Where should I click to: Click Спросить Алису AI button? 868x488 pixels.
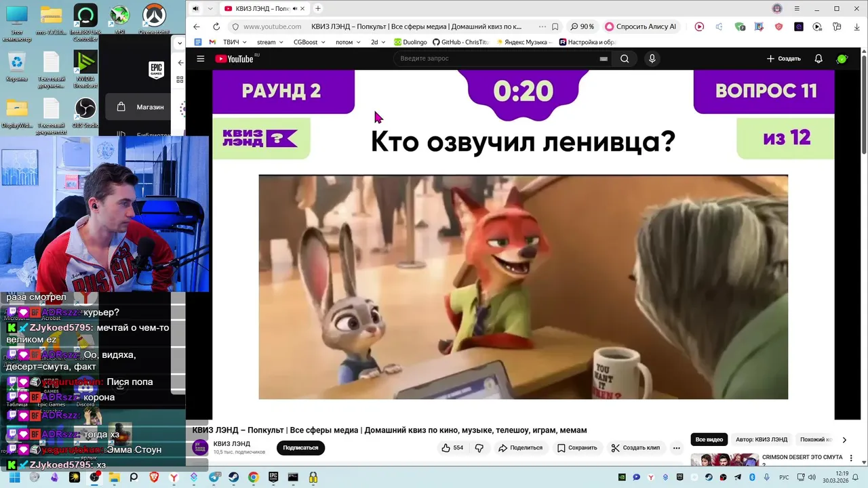[641, 26]
